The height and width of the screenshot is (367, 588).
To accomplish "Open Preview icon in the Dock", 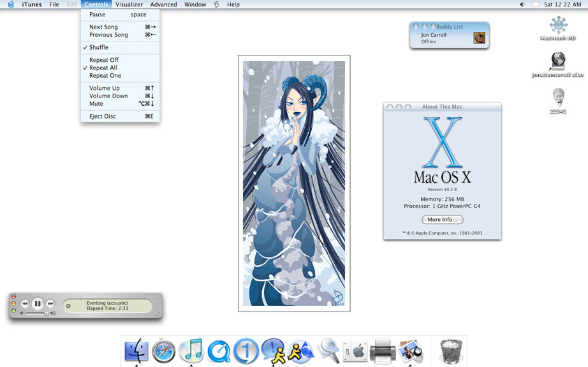I will pos(410,351).
